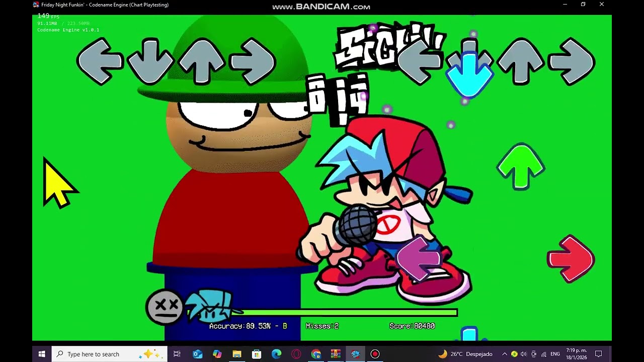Click the network tray icon
The width and height of the screenshot is (644, 362).
543,354
